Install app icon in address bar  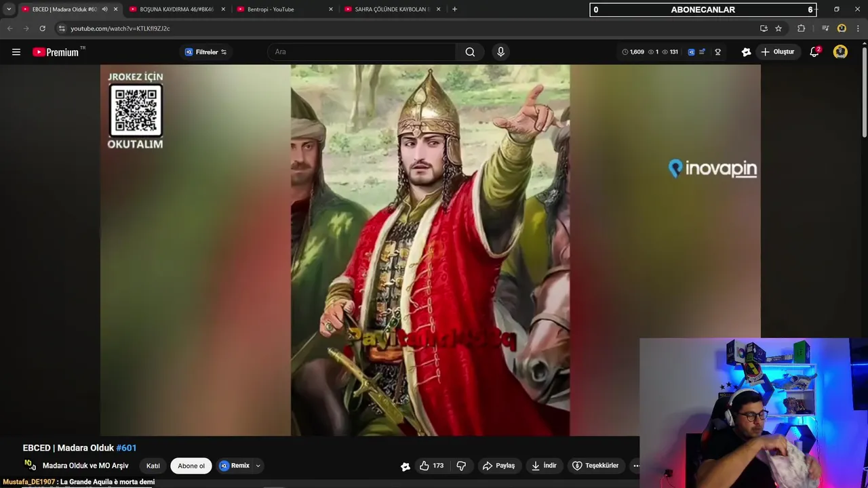(x=764, y=28)
